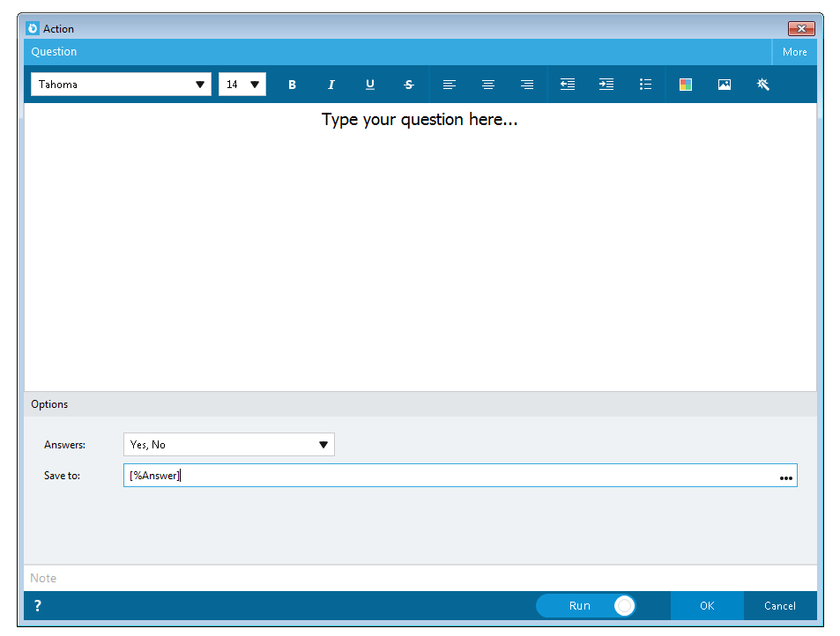840x636 pixels.
Task: Click the Question section header
Action: [x=398, y=52]
